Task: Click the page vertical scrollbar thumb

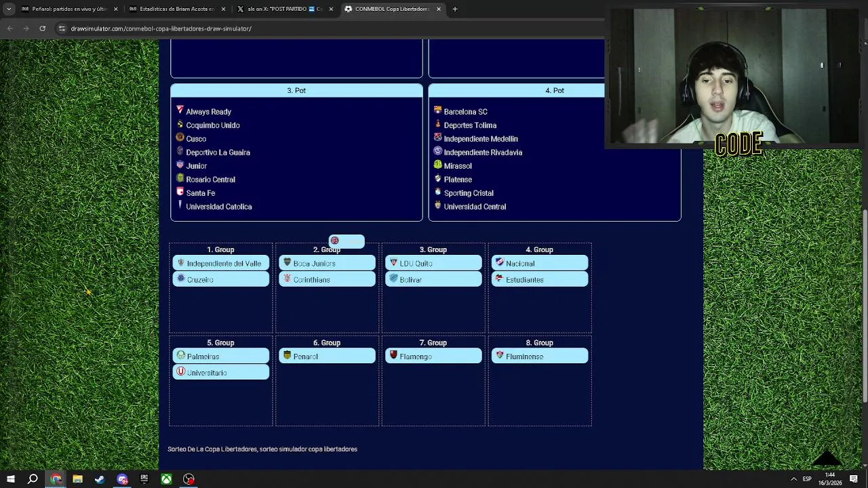Action: (865, 305)
